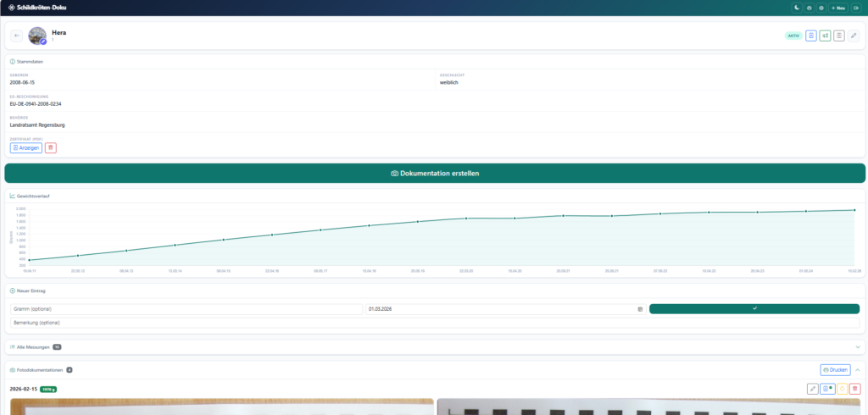
Task: Edit Hera's profile photo via the pencil badge
Action: (43, 41)
